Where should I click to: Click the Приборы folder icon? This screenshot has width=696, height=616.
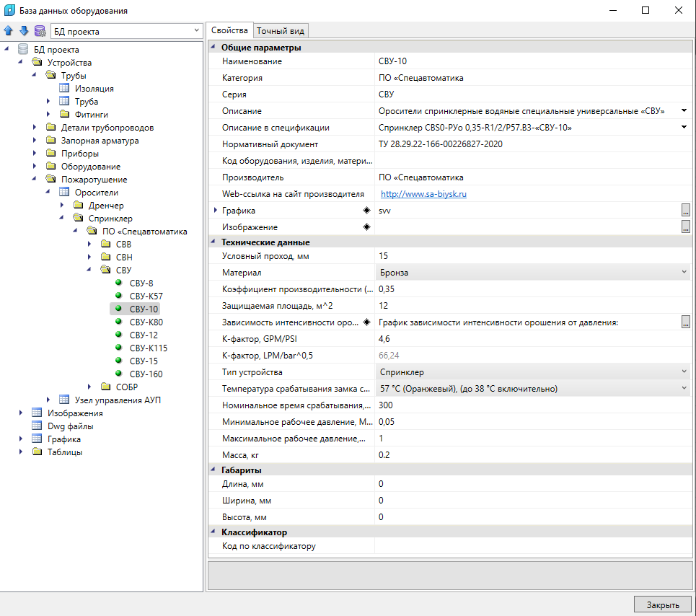click(51, 153)
